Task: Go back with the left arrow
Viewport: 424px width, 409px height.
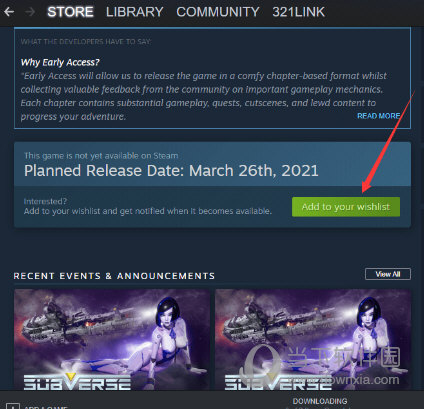Action: pyautogui.click(x=9, y=12)
